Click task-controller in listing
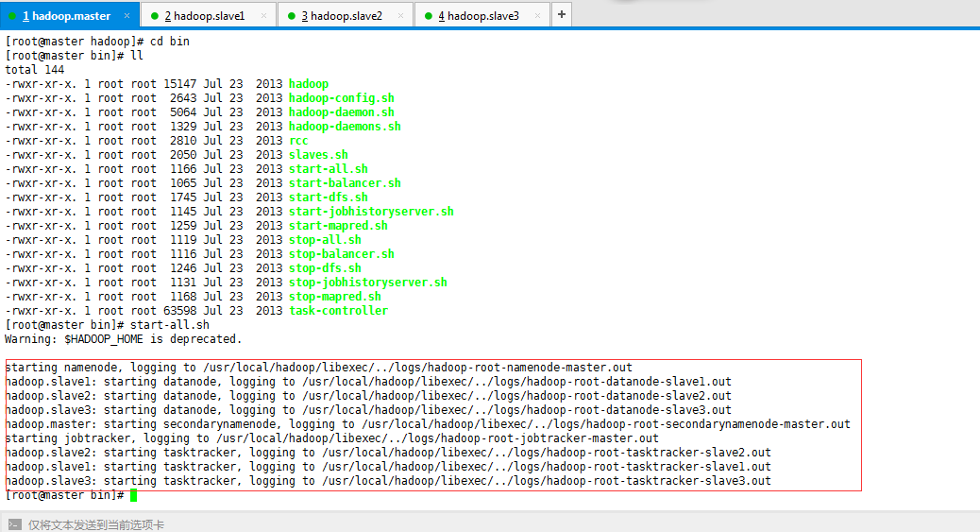980x532 pixels. pos(338,311)
